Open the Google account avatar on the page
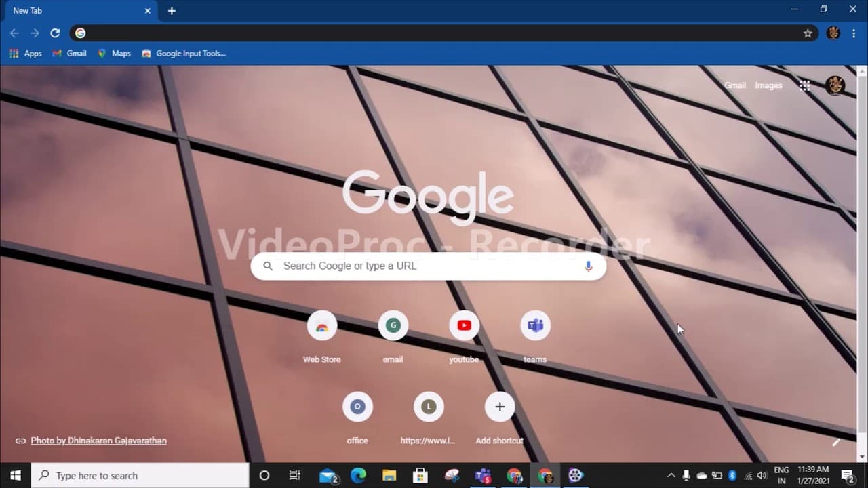 tap(835, 85)
